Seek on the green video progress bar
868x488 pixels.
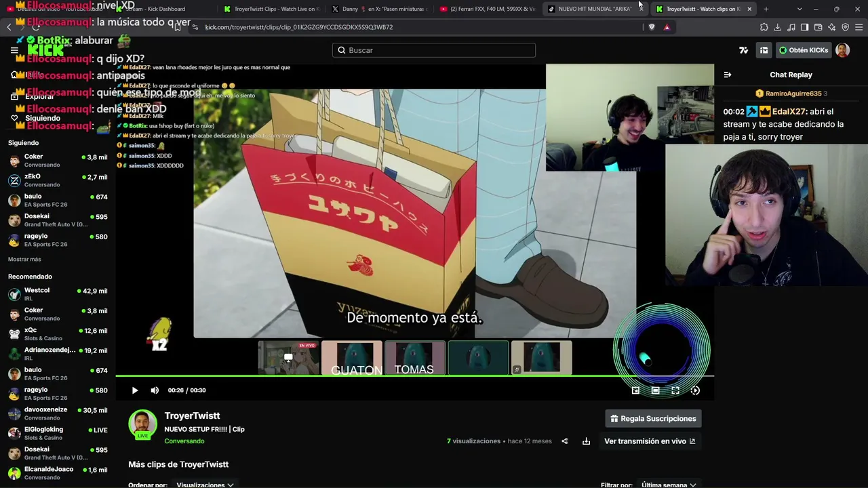[x=414, y=375]
